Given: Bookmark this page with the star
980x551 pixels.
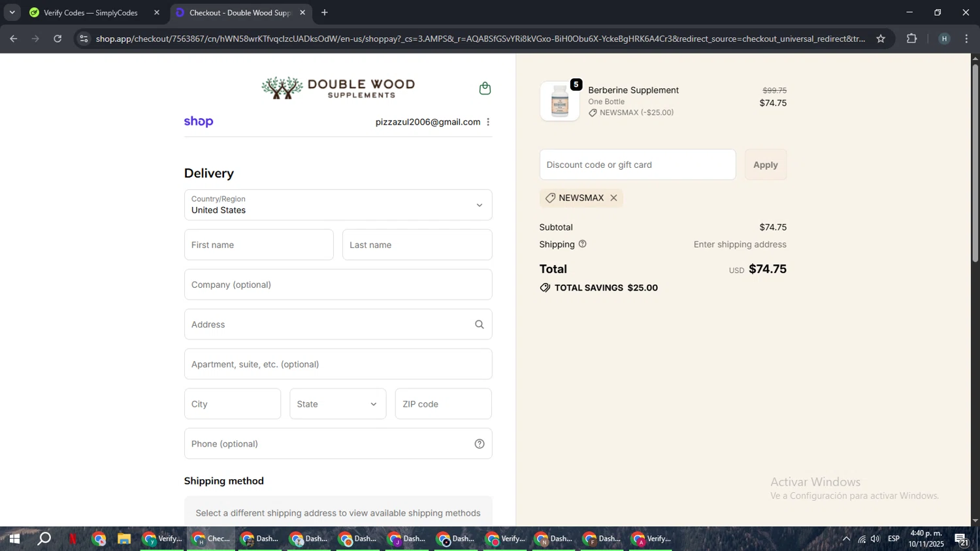Looking at the screenshot, I should pos(881,39).
